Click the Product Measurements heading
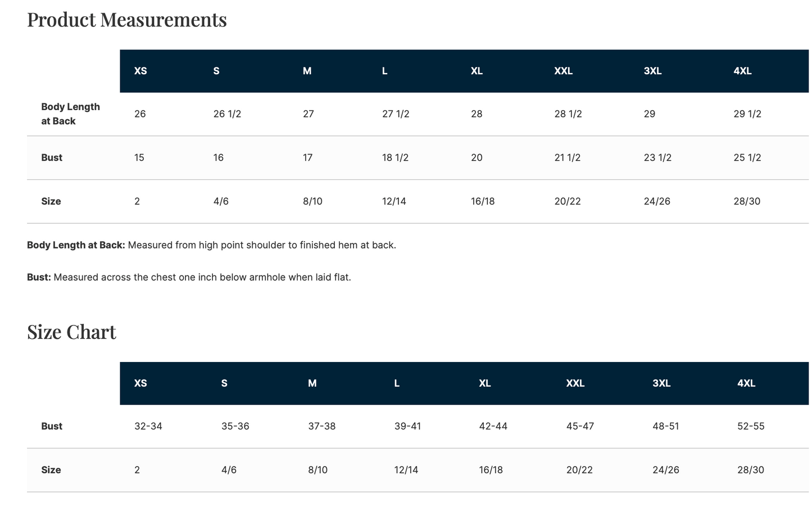The height and width of the screenshot is (511, 812). tap(127, 20)
